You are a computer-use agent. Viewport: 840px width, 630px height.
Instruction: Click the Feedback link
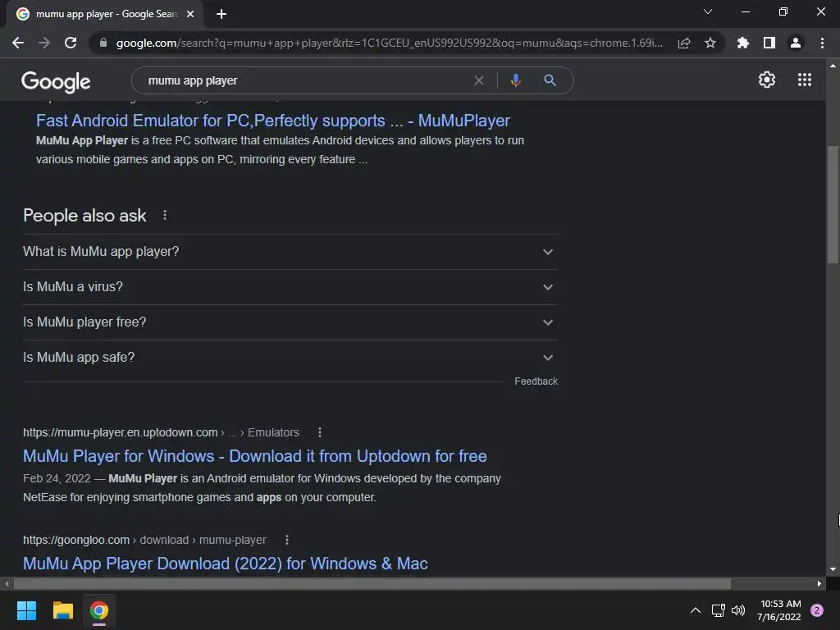pyautogui.click(x=536, y=381)
